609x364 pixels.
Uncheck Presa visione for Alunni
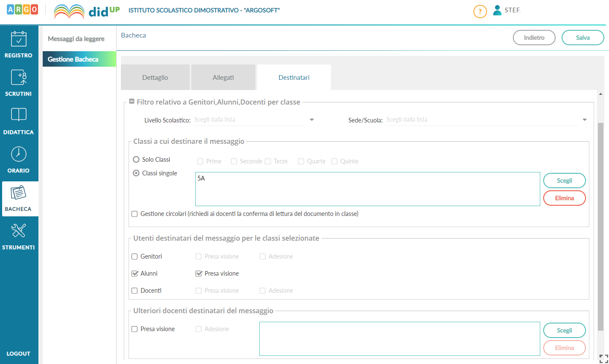click(x=199, y=274)
